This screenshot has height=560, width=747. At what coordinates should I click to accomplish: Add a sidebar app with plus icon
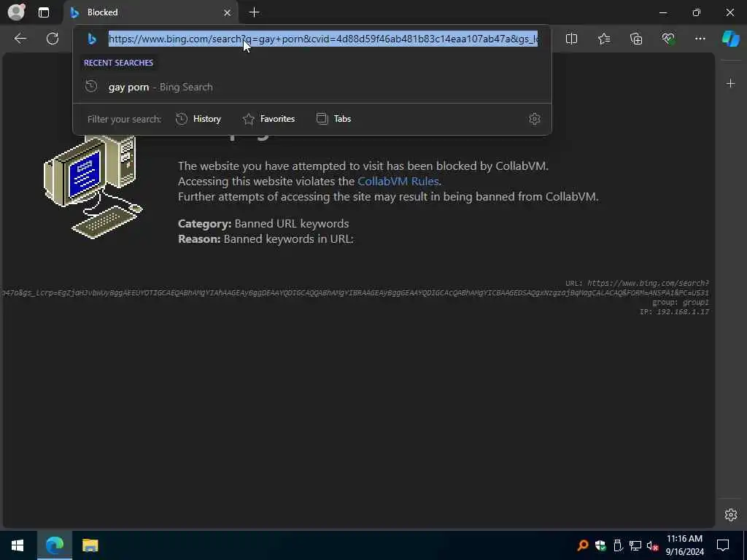click(731, 84)
